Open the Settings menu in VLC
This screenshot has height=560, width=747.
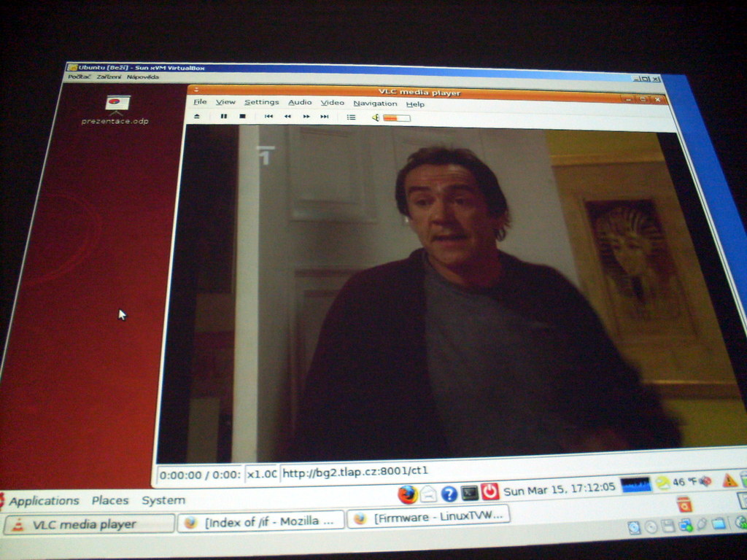(x=262, y=102)
